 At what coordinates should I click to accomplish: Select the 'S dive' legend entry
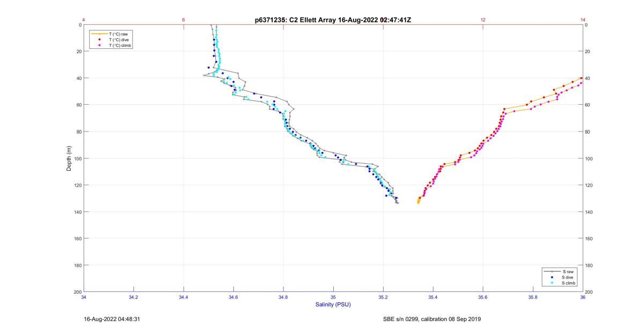click(560, 277)
